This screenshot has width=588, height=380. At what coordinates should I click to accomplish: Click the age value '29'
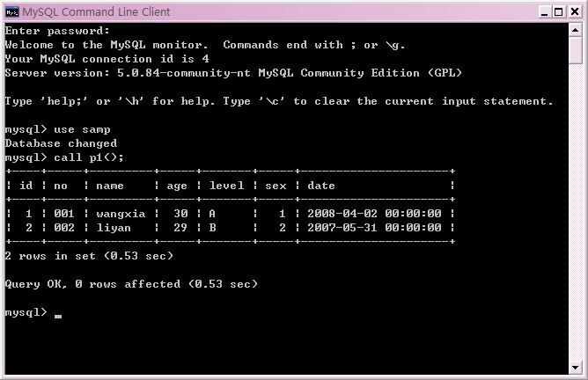(180, 228)
